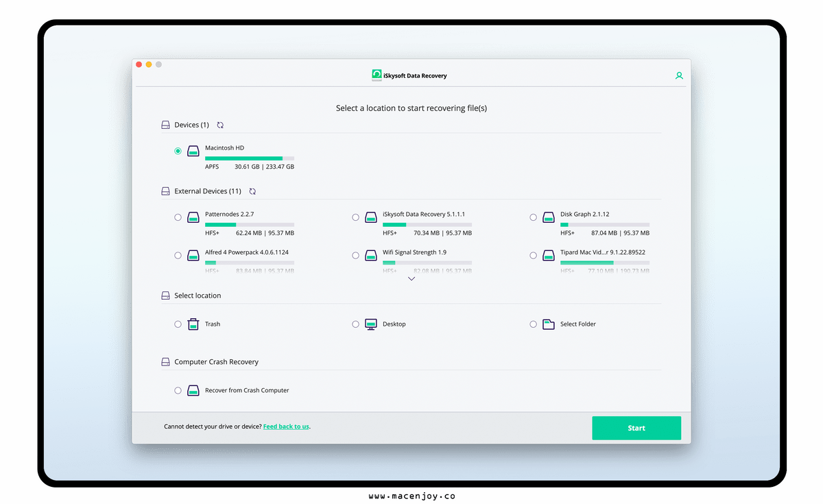
Task: Click the Select Folder icon
Action: point(549,324)
